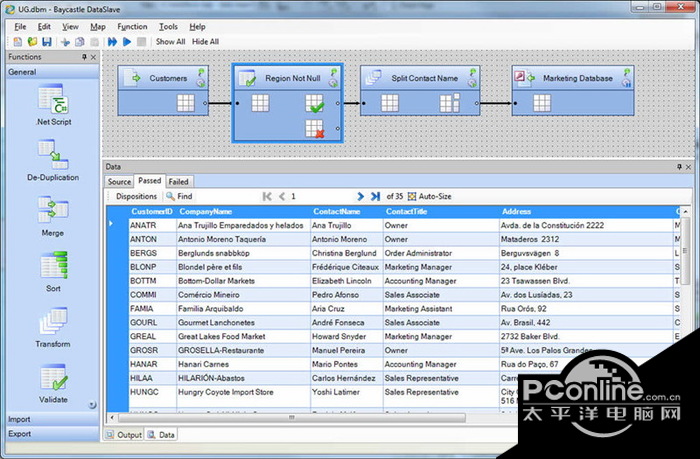Viewport: 700px width, 459px height.
Task: Click the Find button
Action: tap(179, 196)
